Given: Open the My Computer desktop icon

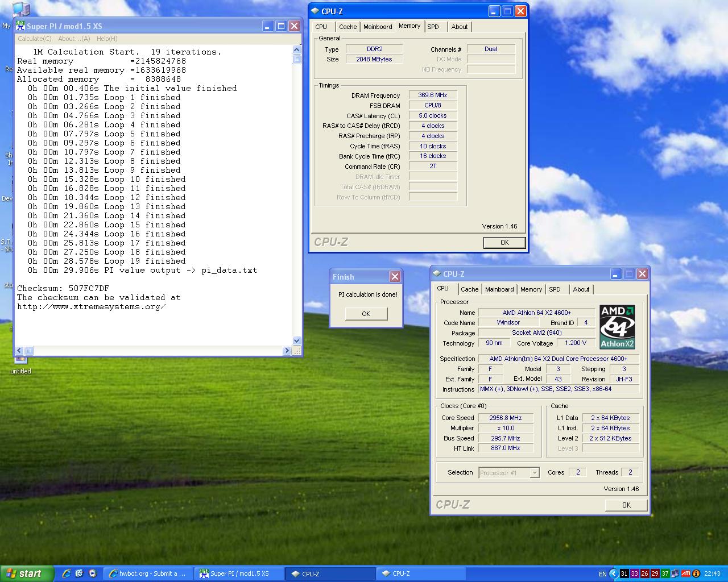Looking at the screenshot, I should 20,10.
